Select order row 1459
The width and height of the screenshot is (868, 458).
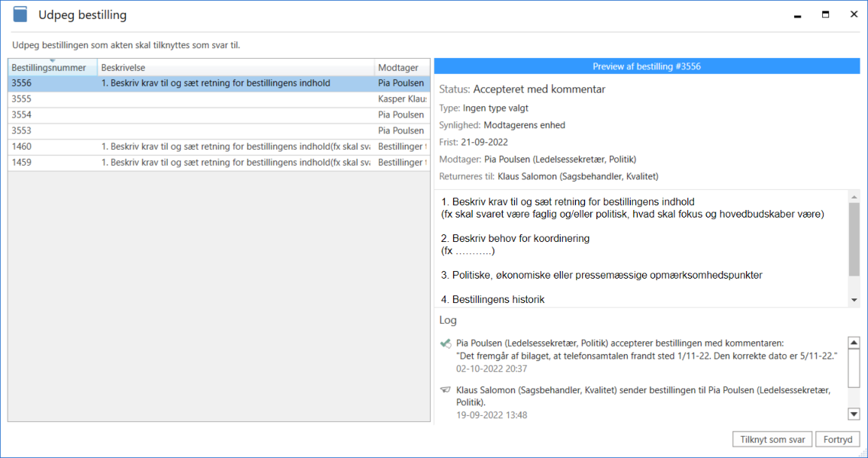tap(218, 163)
